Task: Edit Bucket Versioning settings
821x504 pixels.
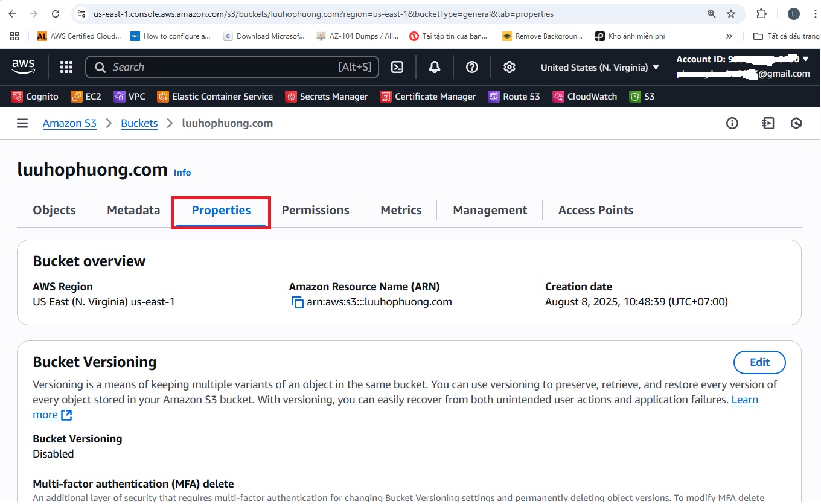Action: (x=759, y=362)
